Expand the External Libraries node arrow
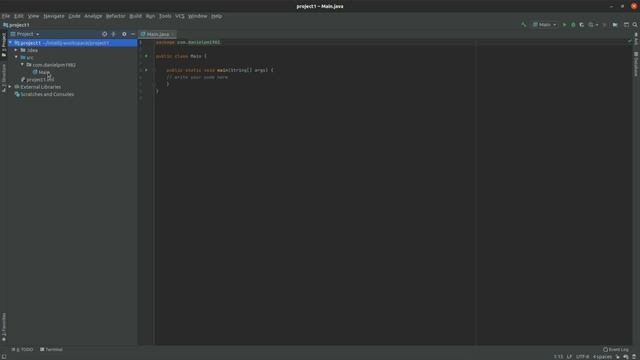Image resolution: width=640 pixels, height=360 pixels. (10, 87)
